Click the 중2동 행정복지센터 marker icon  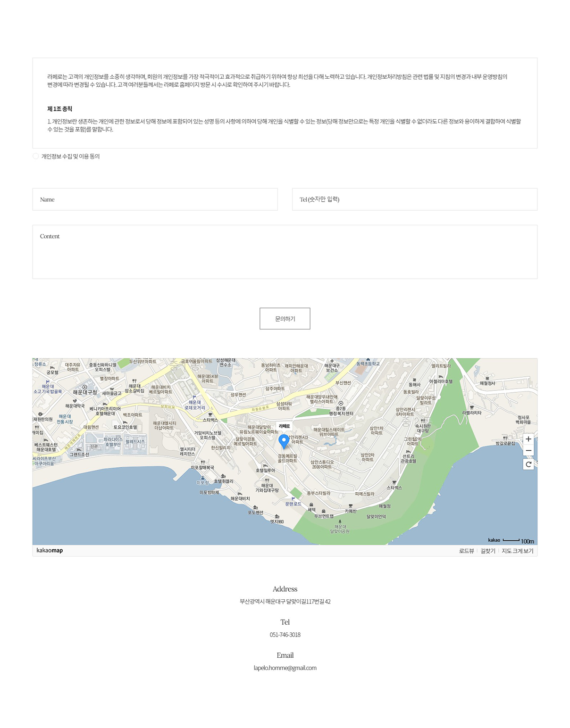(341, 403)
